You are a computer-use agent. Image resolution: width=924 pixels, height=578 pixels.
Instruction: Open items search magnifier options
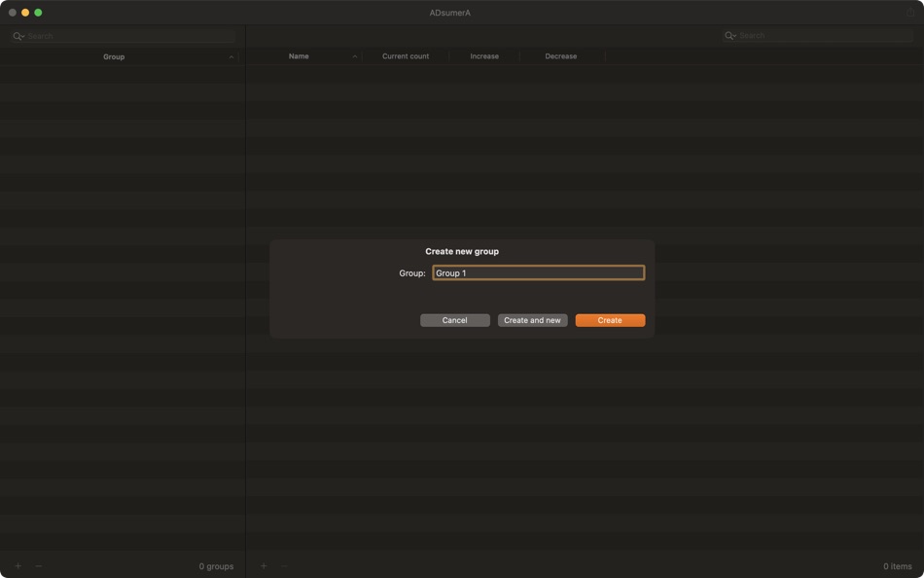730,35
